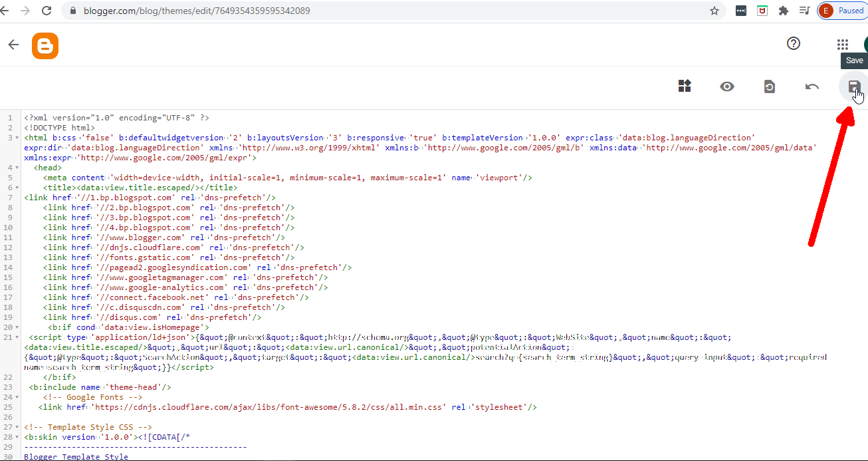Open the password manager dots extension
The width and height of the screenshot is (868, 461).
tap(740, 11)
